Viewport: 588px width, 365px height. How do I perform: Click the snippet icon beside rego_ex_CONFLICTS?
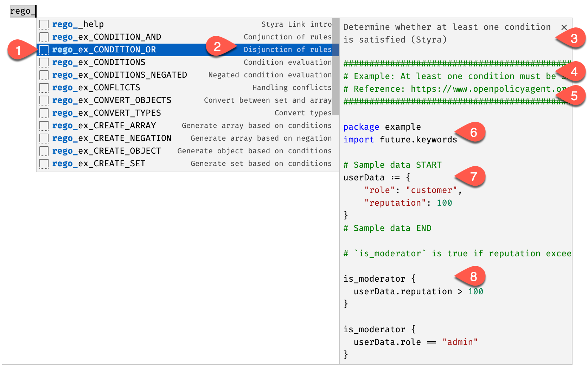[44, 88]
